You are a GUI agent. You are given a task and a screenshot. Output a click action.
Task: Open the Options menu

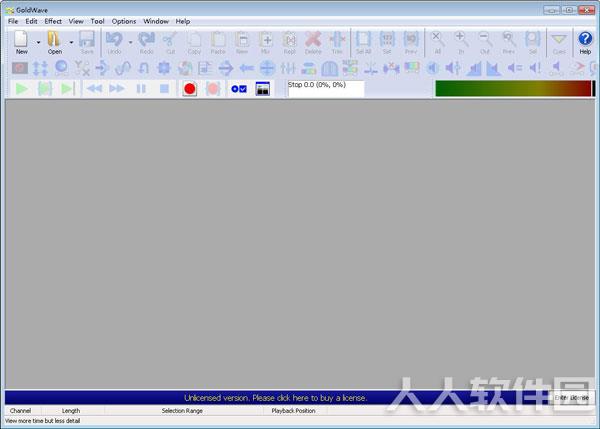point(124,21)
